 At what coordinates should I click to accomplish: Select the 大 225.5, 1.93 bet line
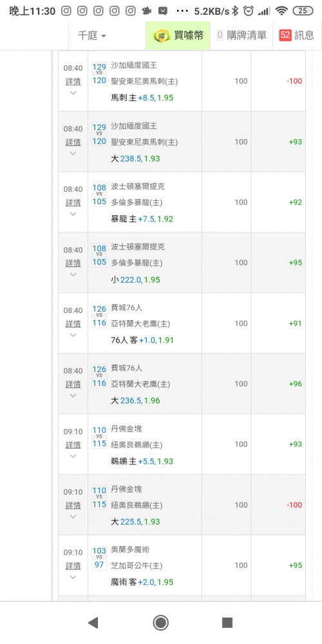point(135,522)
